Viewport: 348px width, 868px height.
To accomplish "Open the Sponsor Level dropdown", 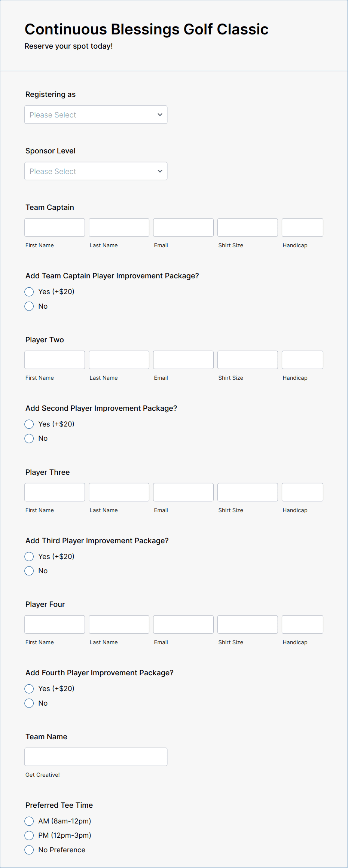I will (x=95, y=171).
